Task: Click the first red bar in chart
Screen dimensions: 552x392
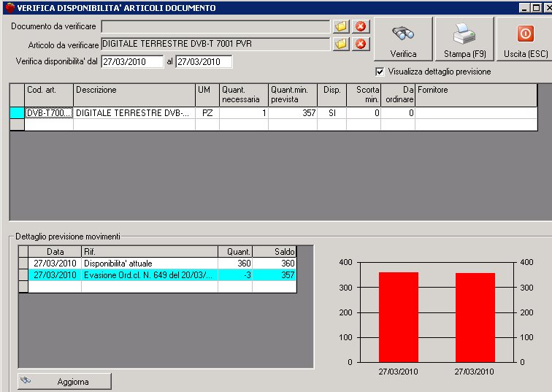Action: tap(398, 317)
